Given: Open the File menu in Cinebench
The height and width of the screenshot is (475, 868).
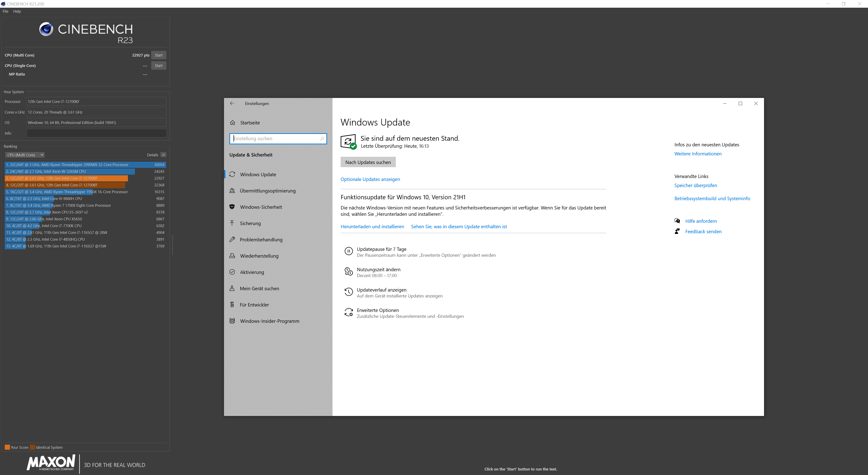Looking at the screenshot, I should (x=5, y=12).
